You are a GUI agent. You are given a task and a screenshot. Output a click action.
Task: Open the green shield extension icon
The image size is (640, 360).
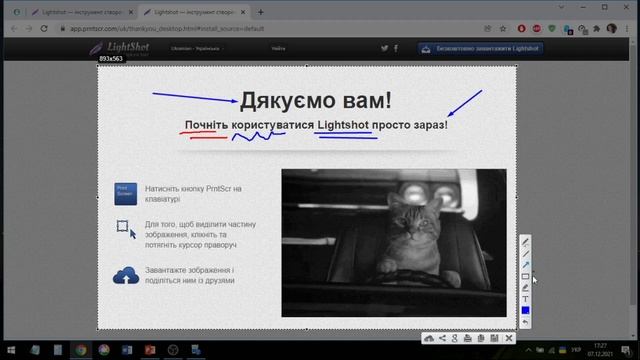point(552,29)
